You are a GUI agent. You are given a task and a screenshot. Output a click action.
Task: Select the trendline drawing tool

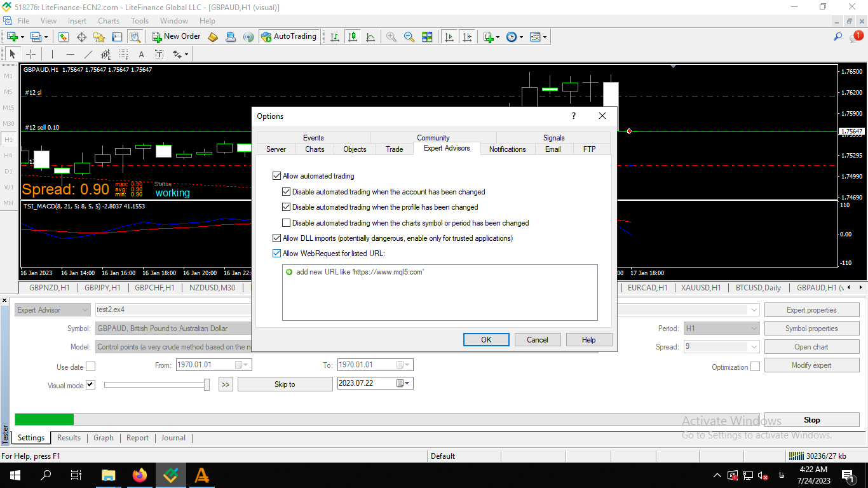[88, 54]
